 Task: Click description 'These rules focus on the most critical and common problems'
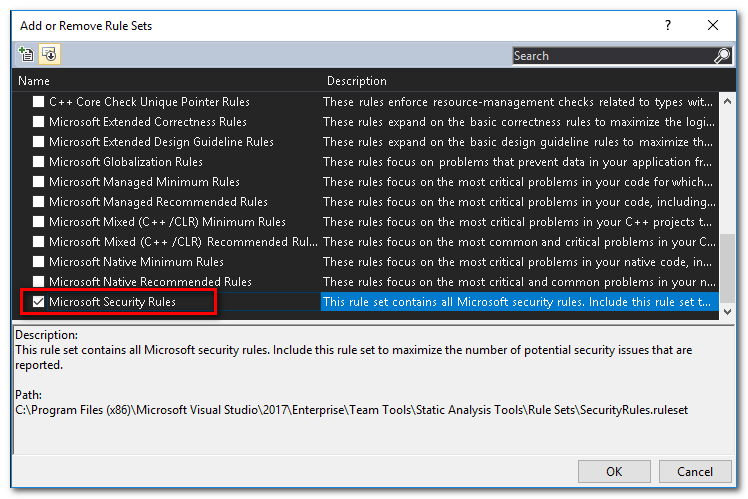point(519,281)
